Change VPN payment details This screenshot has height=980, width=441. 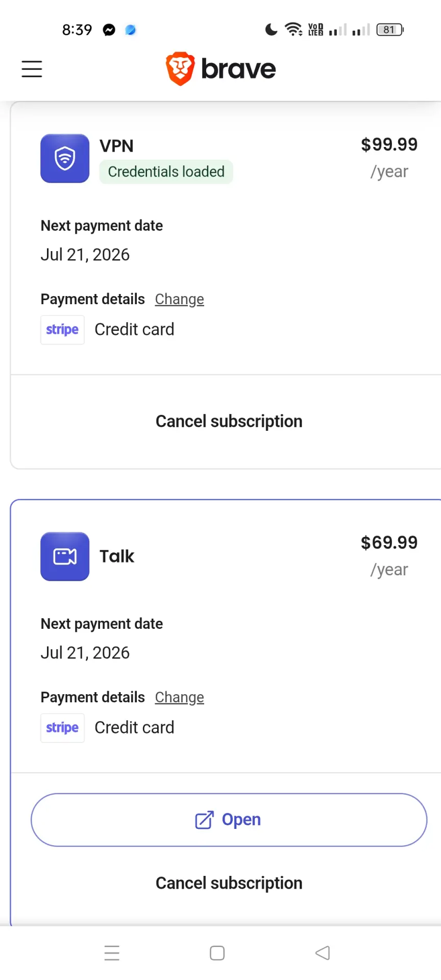(x=180, y=299)
